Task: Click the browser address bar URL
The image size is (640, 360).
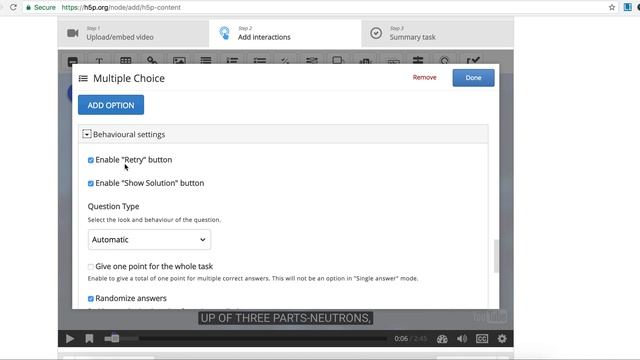Action: click(121, 7)
